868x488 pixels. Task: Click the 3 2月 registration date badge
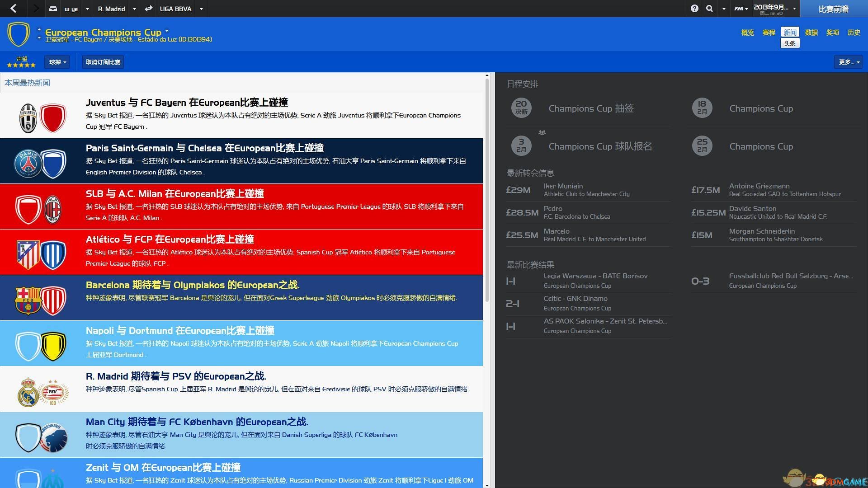coord(521,146)
